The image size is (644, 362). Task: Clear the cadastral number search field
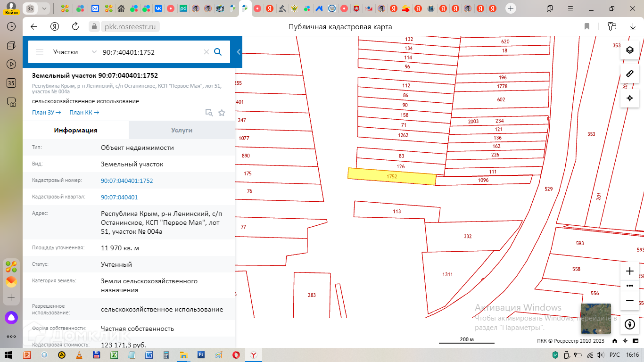coord(206,52)
